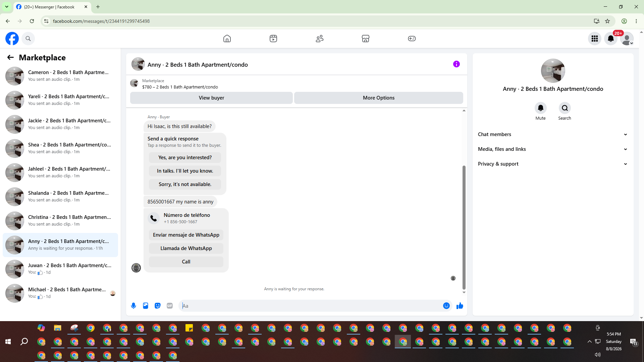Expand the Privacy & support section
Screen dimensions: 644x362
coord(553,164)
